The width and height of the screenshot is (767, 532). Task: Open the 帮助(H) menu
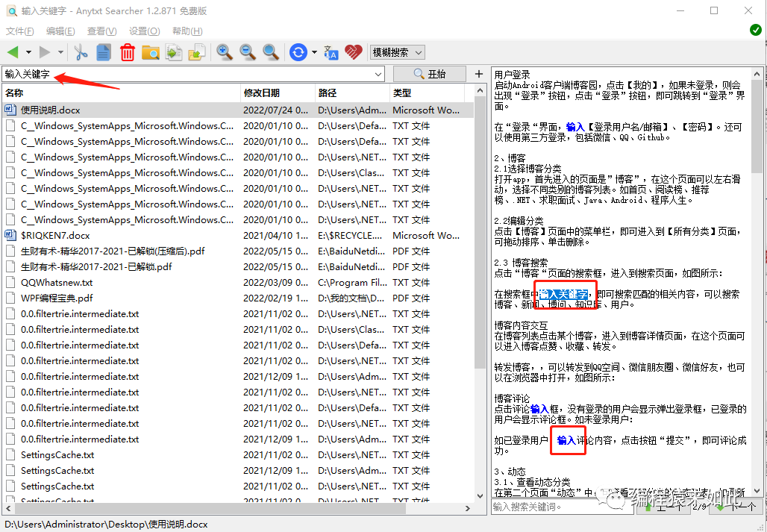tap(187, 31)
